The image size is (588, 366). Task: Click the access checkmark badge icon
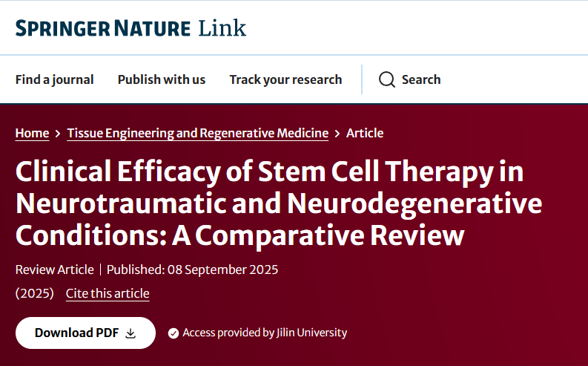(174, 333)
